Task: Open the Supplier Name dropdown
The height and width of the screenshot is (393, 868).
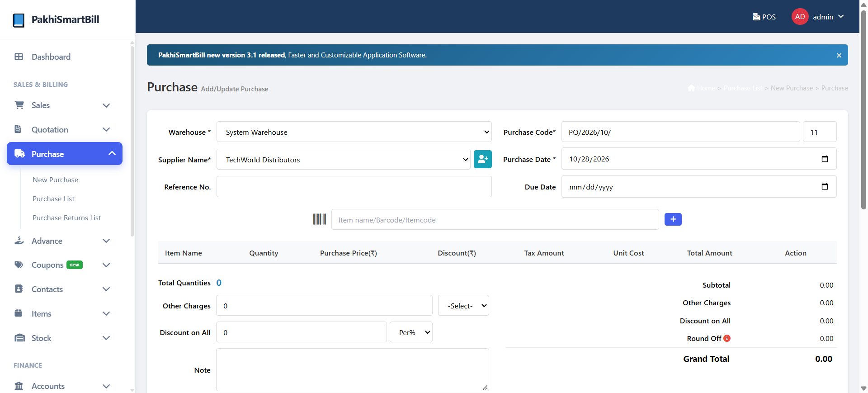Action: pyautogui.click(x=344, y=160)
